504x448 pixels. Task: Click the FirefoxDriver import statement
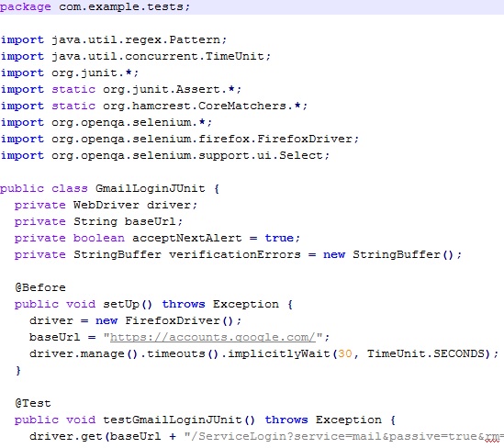pyautogui.click(x=180, y=139)
